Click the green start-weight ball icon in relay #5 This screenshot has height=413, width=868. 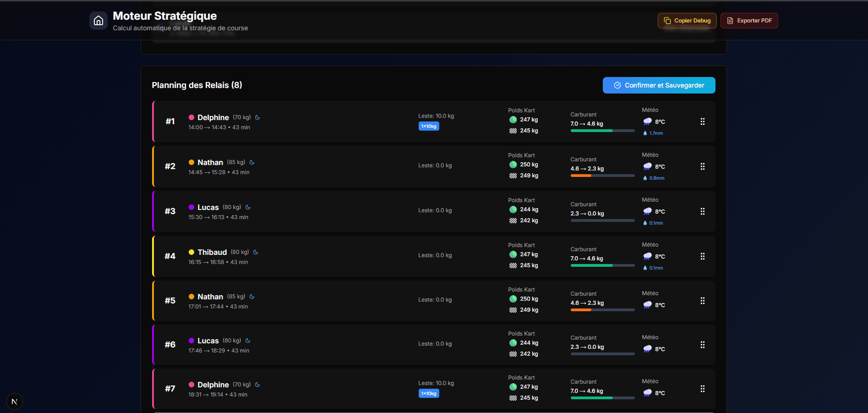pos(513,298)
